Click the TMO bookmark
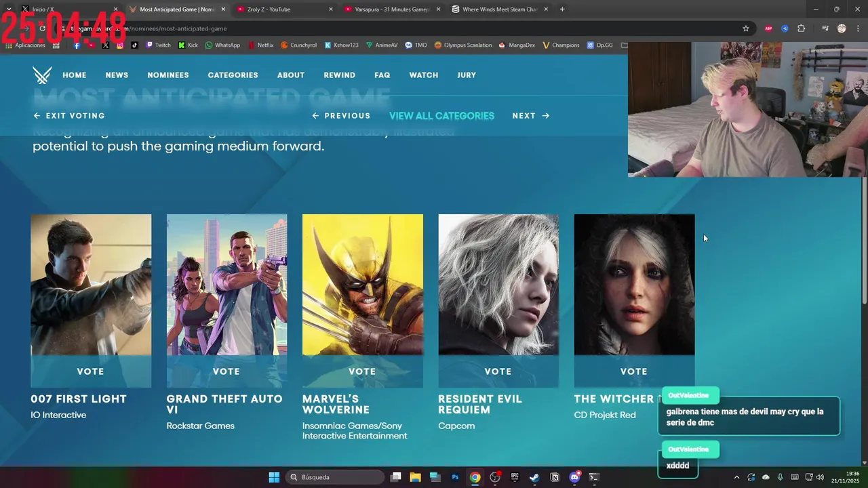The width and height of the screenshot is (868, 488). click(x=416, y=45)
